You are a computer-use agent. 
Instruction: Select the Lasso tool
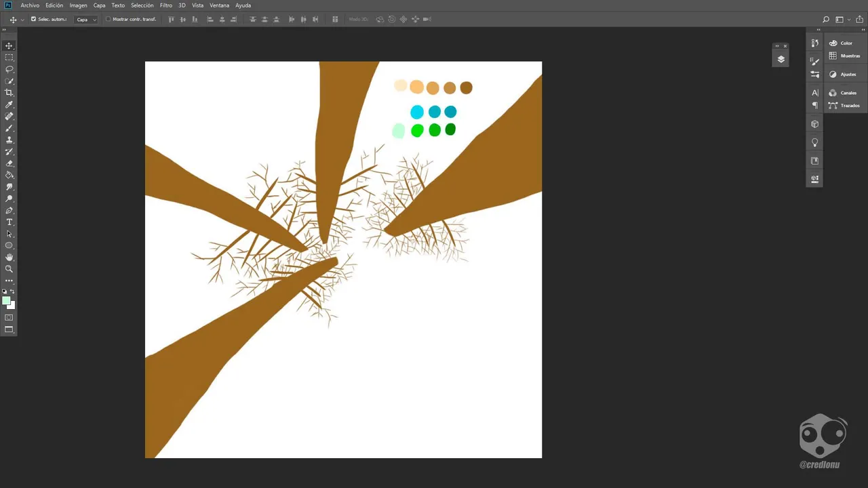coord(9,69)
